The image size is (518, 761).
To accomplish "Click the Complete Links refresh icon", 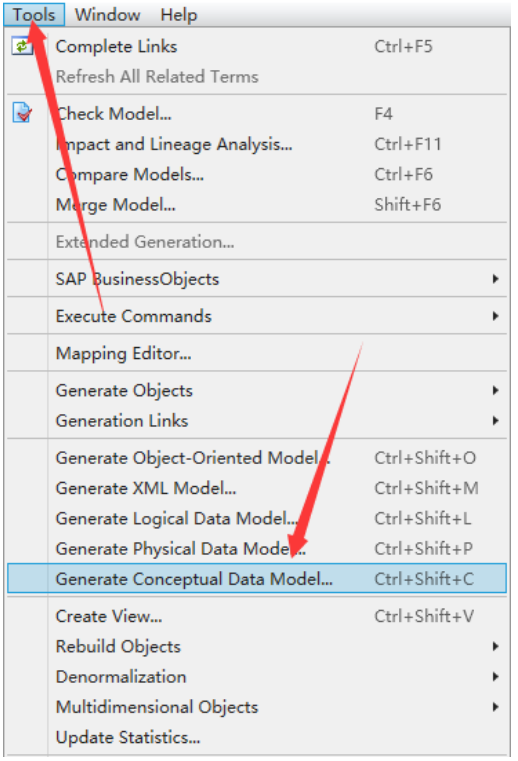I will (x=22, y=47).
